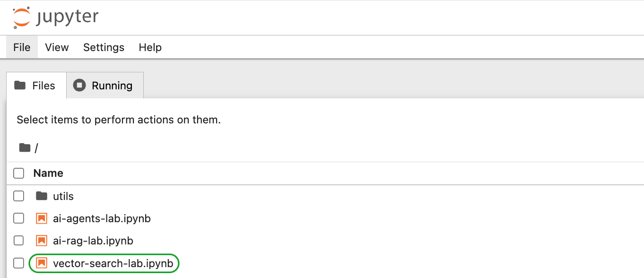Click the root folder breadcrumb icon

[x=25, y=148]
